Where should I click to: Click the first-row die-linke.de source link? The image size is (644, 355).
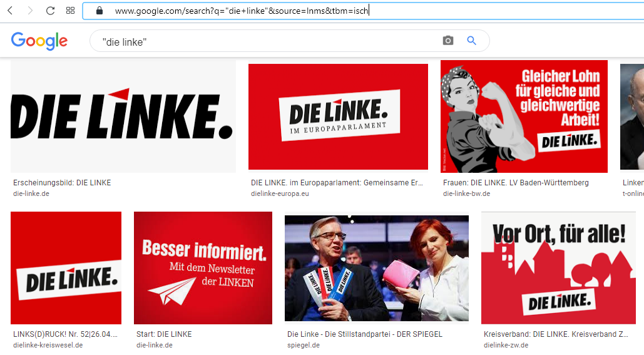pyautogui.click(x=31, y=193)
